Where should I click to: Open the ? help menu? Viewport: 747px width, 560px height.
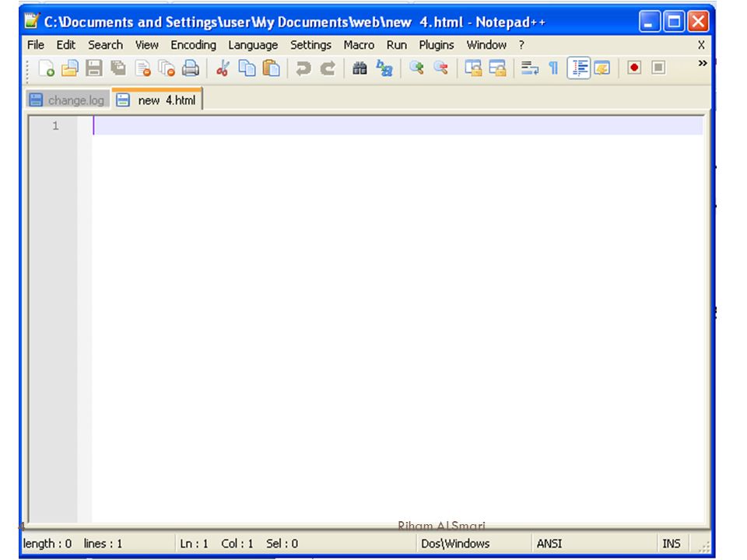(x=521, y=45)
